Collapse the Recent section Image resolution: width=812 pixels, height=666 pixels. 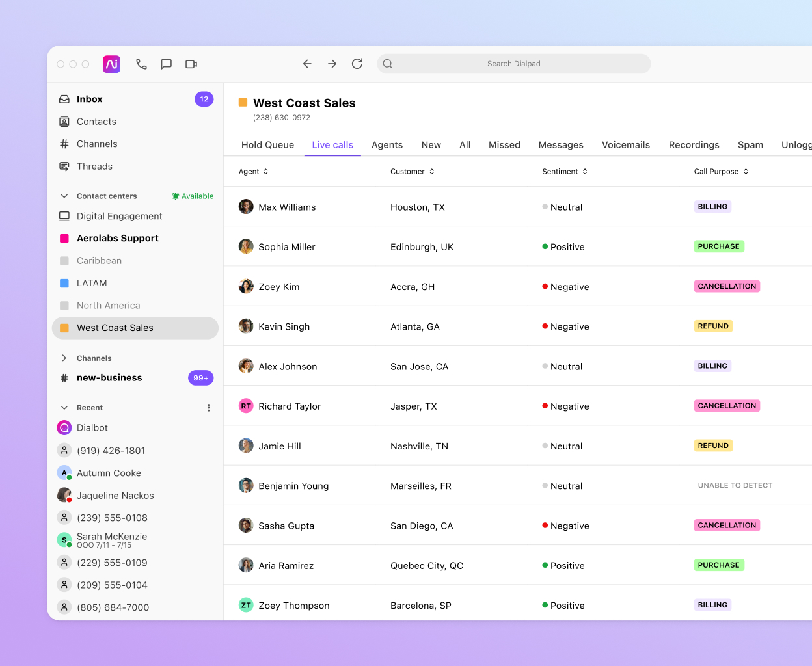coord(64,407)
